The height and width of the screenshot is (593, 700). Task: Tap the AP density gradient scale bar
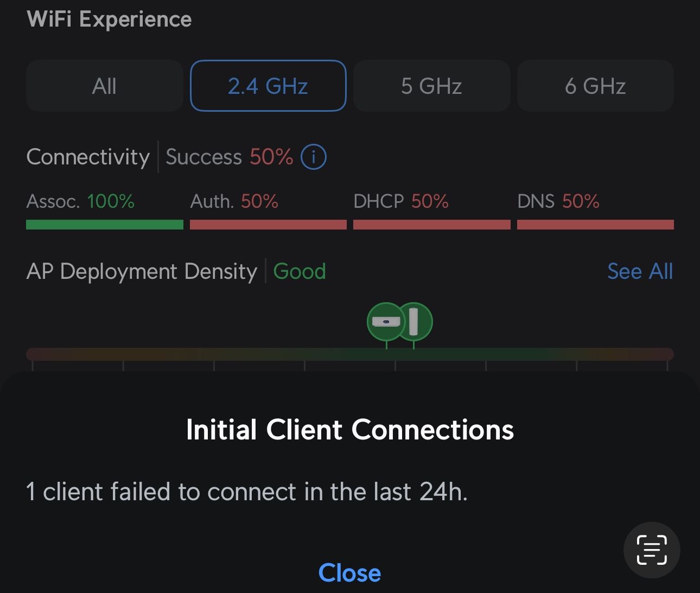point(217,354)
